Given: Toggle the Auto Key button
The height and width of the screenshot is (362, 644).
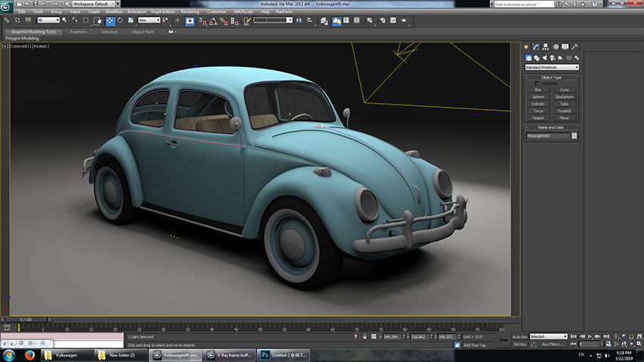Looking at the screenshot, I should (520, 336).
